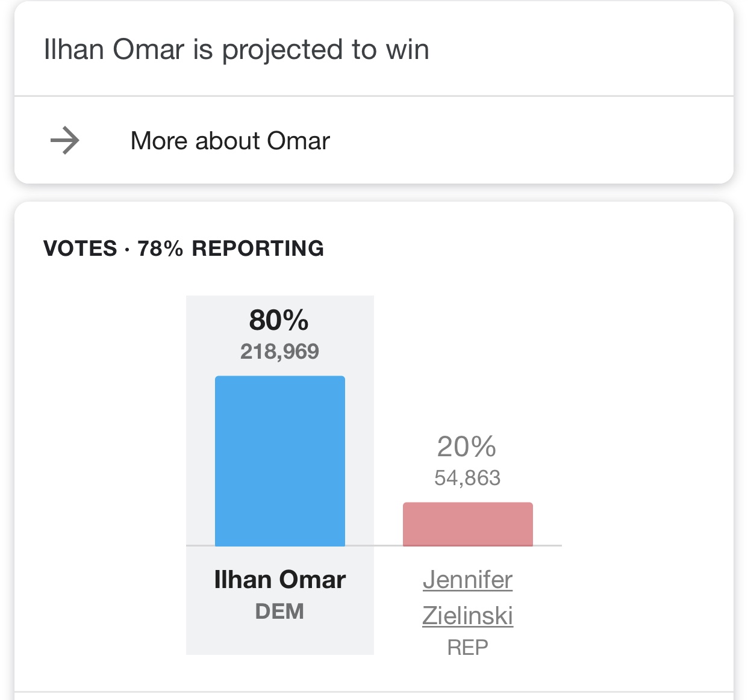The image size is (748, 700).
Task: Click the Votes 78% Reporting heading
Action: click(x=184, y=249)
